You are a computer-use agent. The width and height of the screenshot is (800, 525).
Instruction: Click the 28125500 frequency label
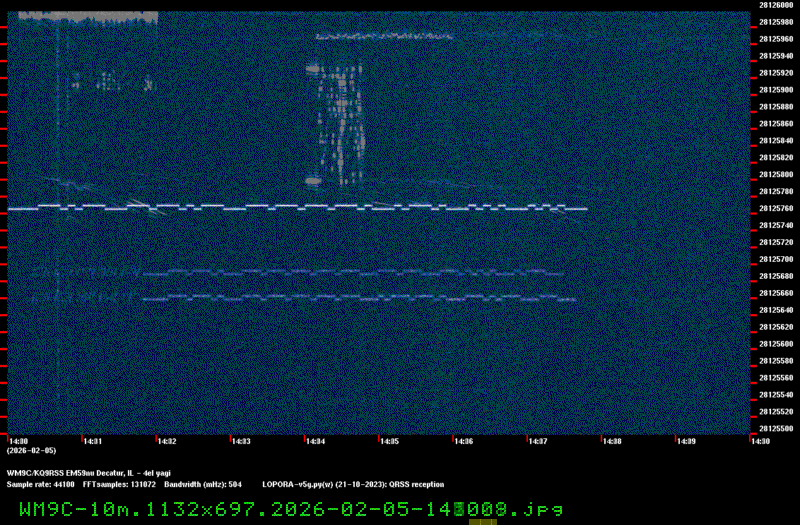[x=775, y=429]
